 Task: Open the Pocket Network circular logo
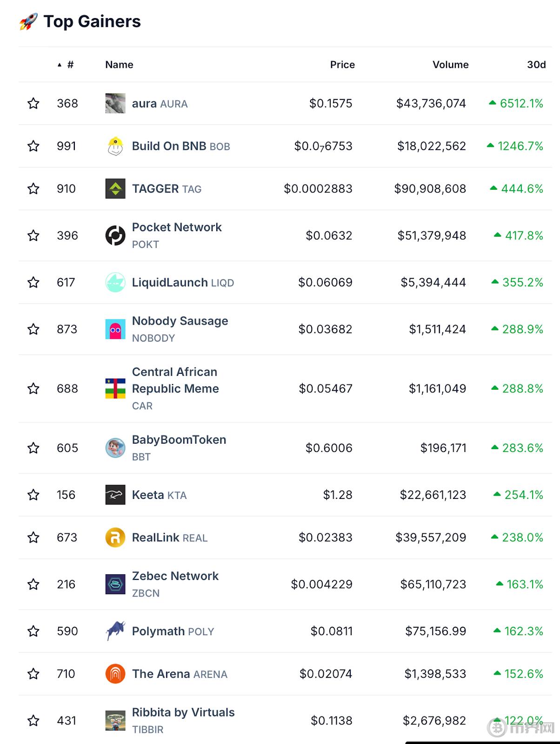[x=115, y=235]
